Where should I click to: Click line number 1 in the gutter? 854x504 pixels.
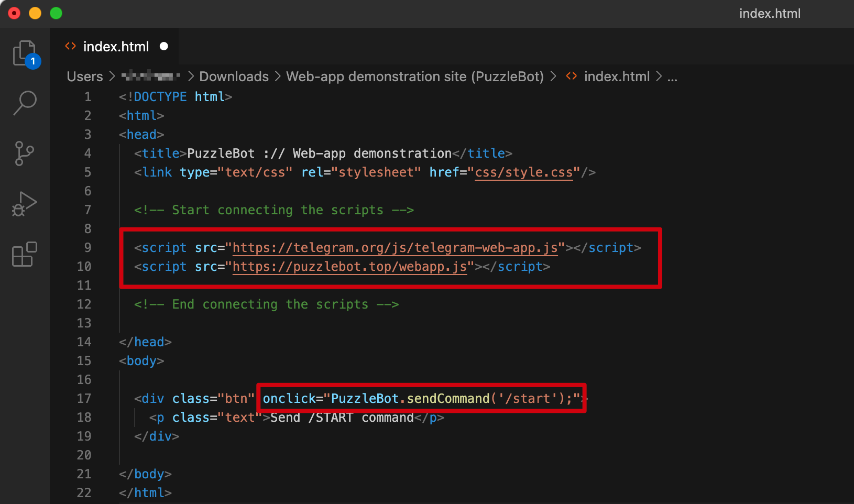tap(87, 97)
